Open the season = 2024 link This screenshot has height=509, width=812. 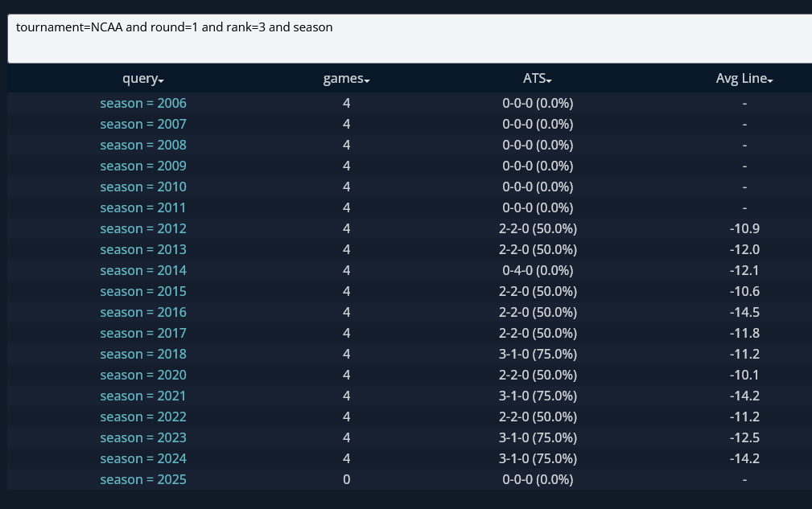(143, 459)
